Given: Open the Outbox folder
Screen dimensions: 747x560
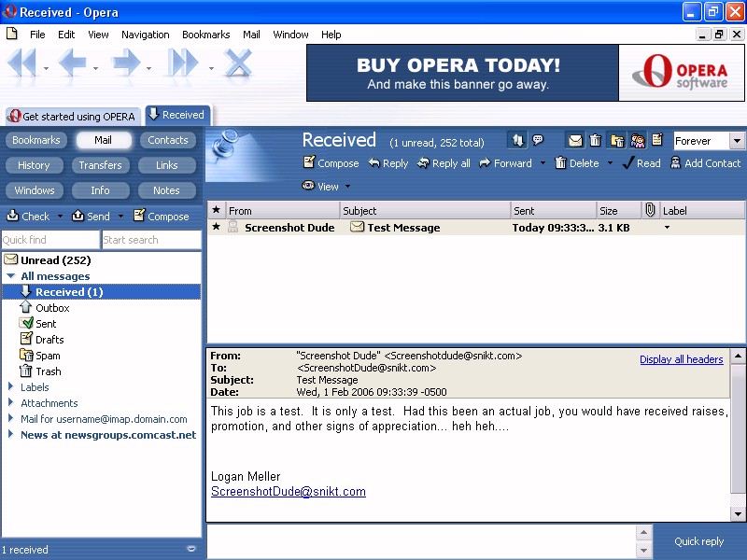Looking at the screenshot, I should pyautogui.click(x=45, y=308).
